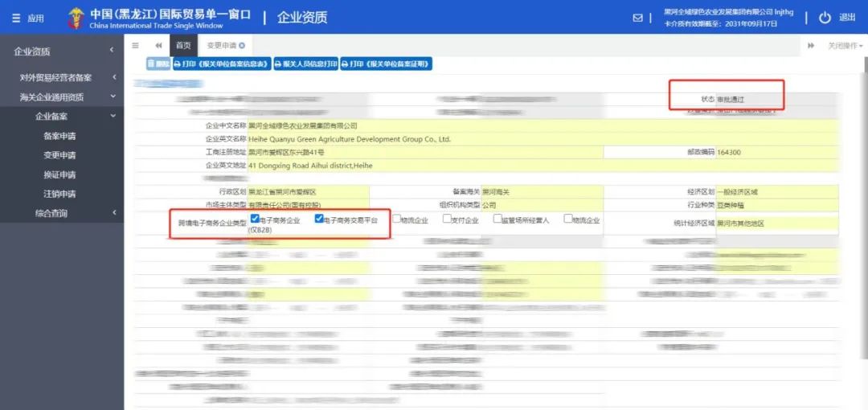This screenshot has height=410, width=868.
Task: Click the 行业种类 field showing 豆类种植
Action: pyautogui.click(x=777, y=205)
